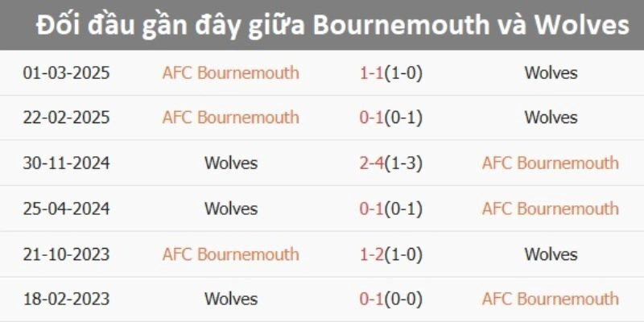Image resolution: width=644 pixels, height=322 pixels.
Task: Open AFC Bournemouth link in 30-11-2024 row
Action: [551, 163]
